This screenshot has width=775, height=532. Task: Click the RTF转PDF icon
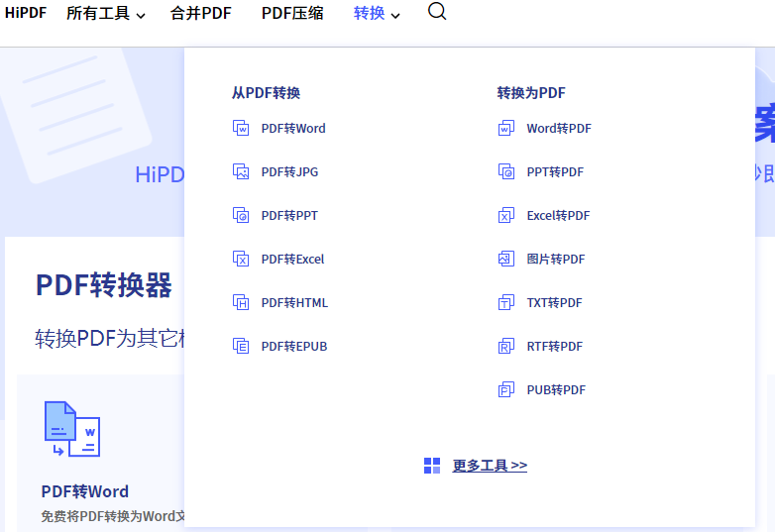coord(506,346)
